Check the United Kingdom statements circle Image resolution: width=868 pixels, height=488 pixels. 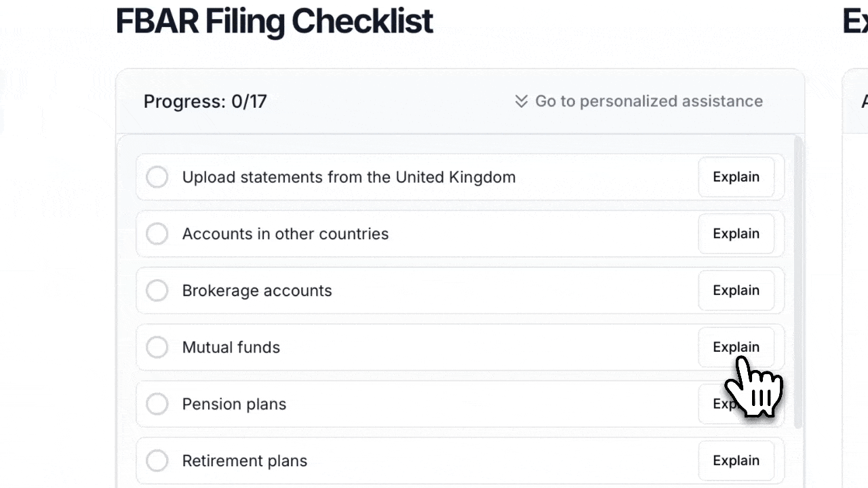(x=157, y=178)
